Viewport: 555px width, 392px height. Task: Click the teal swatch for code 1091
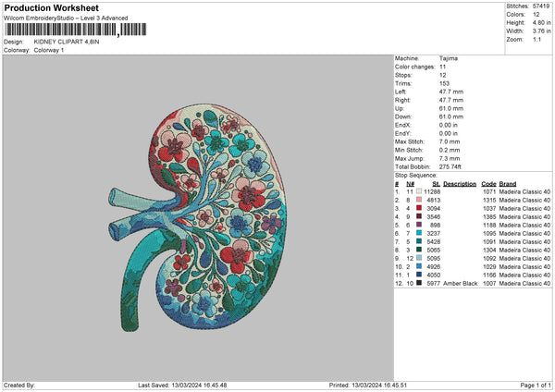419,241
